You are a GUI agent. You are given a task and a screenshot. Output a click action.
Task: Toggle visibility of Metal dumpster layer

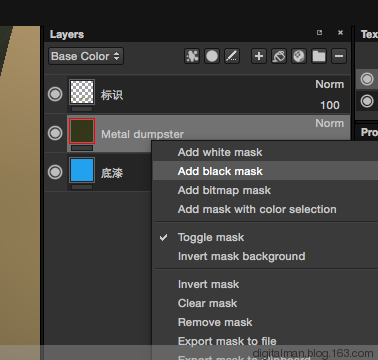(x=55, y=133)
